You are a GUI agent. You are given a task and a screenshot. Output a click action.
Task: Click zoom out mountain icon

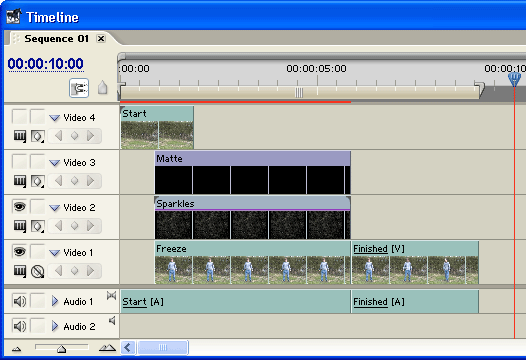(16, 349)
